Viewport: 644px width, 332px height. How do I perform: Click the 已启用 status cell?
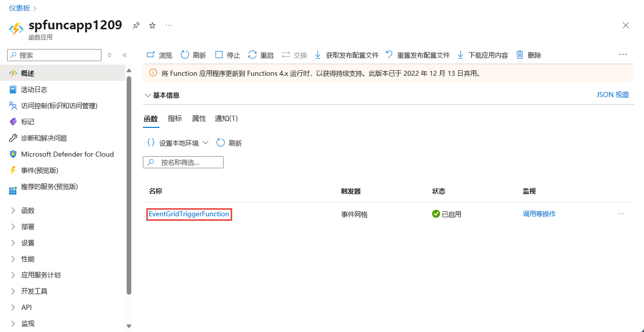447,214
